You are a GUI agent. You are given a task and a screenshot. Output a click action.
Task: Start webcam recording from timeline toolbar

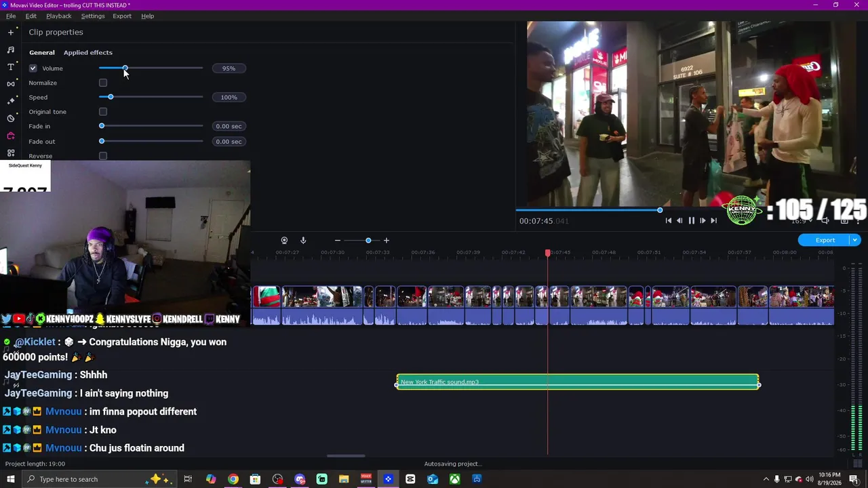pos(284,241)
